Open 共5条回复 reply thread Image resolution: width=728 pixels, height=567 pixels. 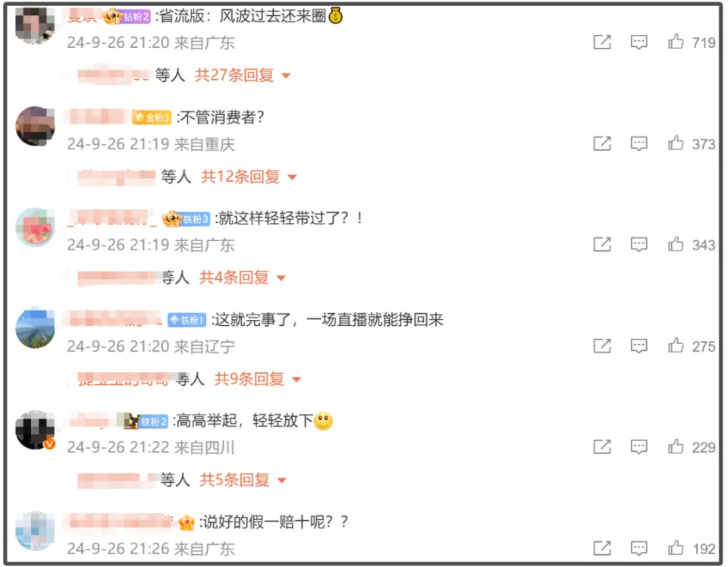click(x=243, y=480)
